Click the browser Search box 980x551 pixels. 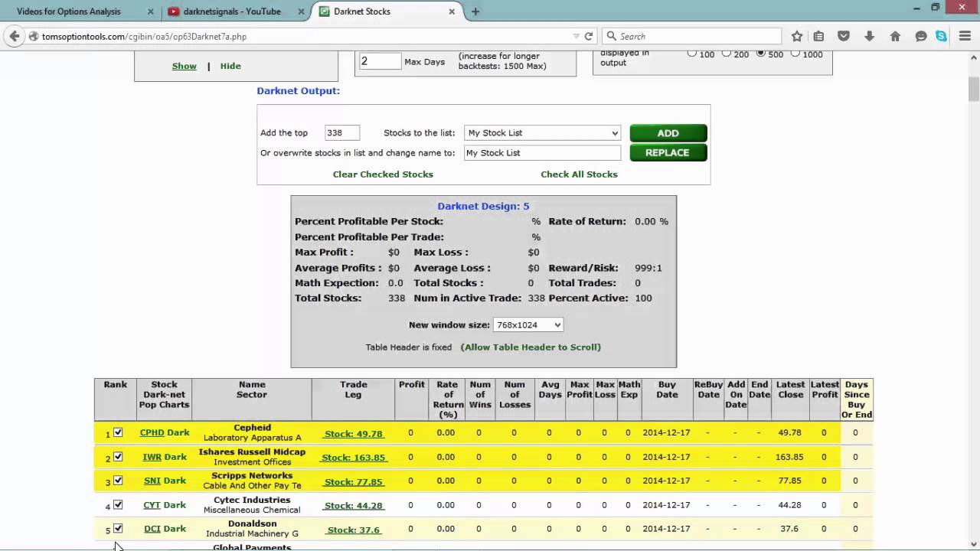tap(692, 36)
